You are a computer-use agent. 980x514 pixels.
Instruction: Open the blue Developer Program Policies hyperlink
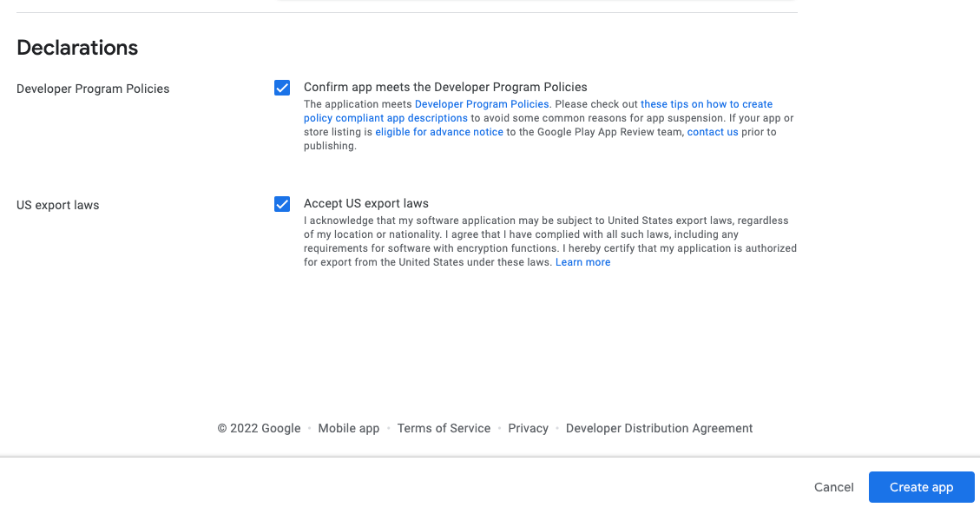(x=482, y=104)
